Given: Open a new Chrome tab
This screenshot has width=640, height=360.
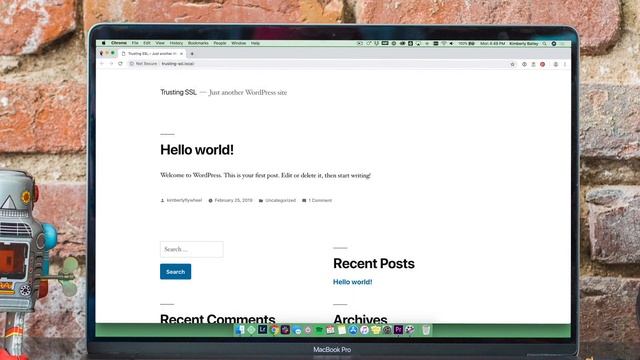Looking at the screenshot, I should point(192,53).
